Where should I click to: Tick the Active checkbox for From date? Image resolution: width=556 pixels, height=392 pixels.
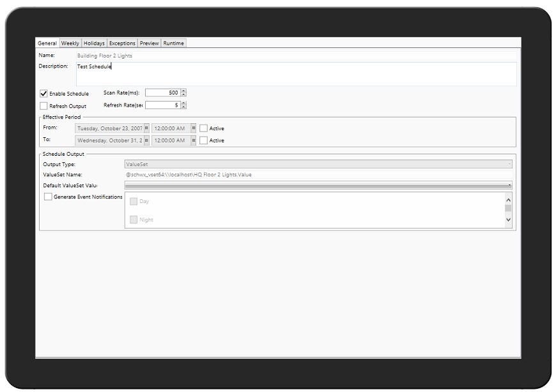tap(203, 128)
